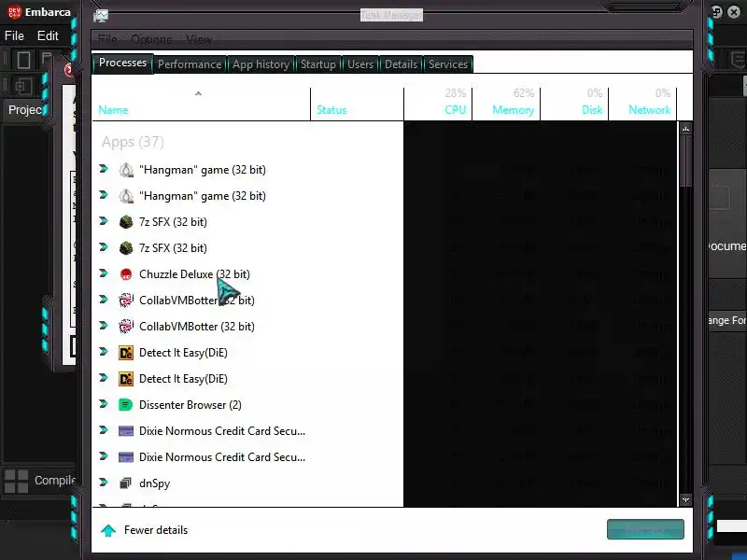Expand the topmost "Hangman" game entry

[x=104, y=169]
